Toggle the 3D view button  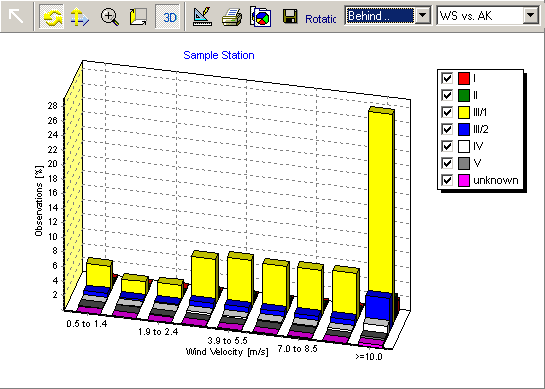point(168,16)
